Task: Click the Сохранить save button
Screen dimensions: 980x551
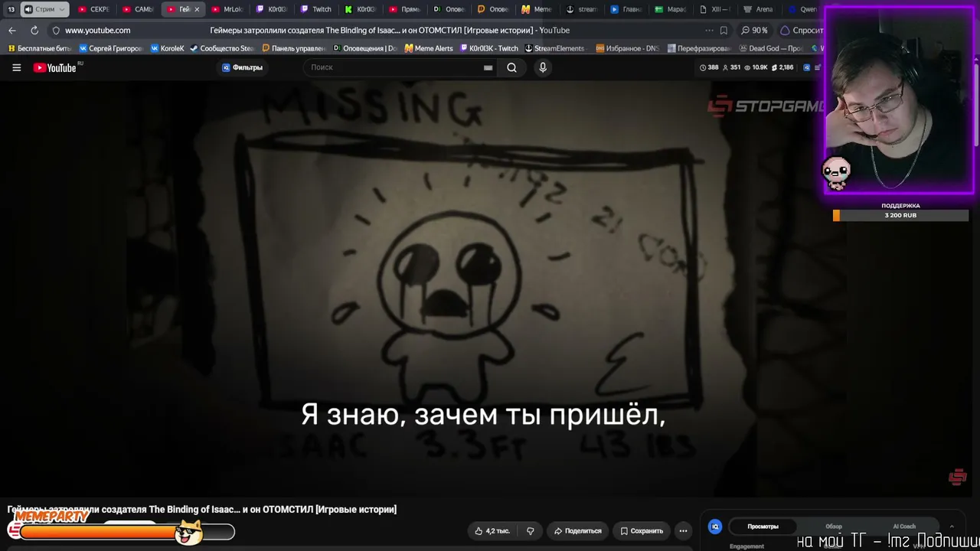Action: click(642, 530)
